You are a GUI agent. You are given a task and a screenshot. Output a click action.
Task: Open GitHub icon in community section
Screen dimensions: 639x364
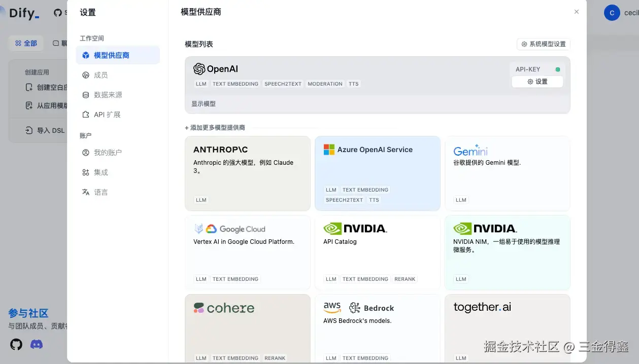click(x=16, y=345)
